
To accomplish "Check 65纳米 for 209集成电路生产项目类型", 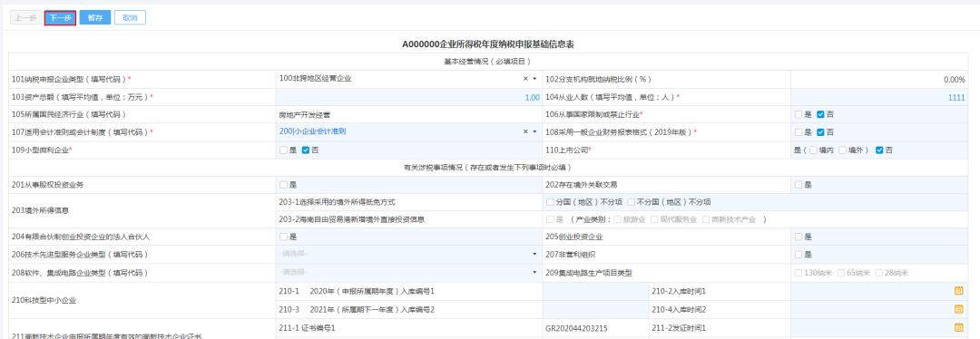I will coord(841,273).
